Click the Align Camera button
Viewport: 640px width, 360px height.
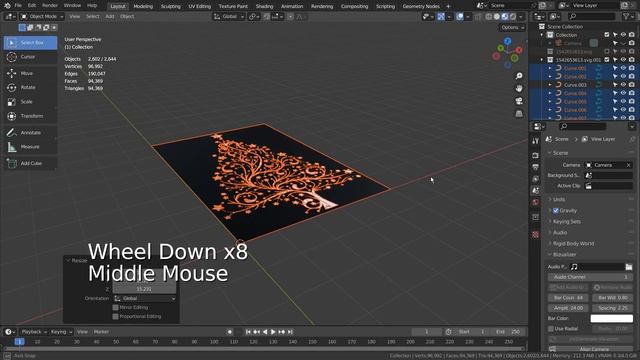point(590,349)
